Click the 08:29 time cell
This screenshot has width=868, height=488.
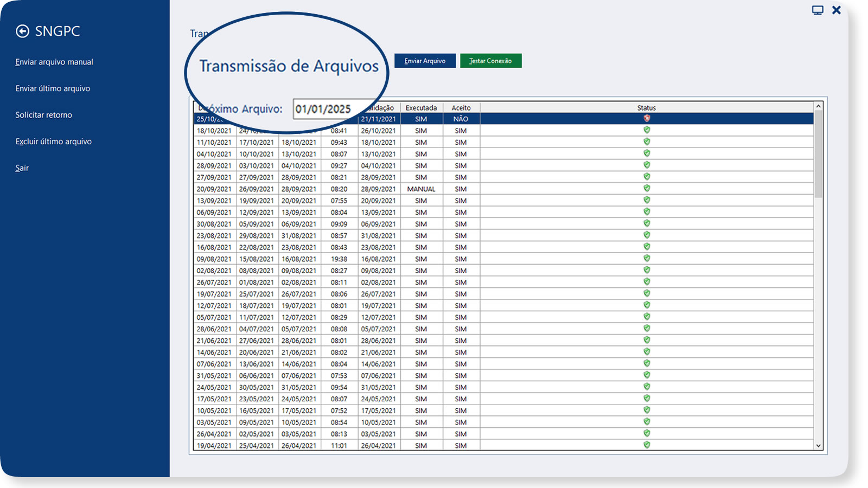[339, 317]
